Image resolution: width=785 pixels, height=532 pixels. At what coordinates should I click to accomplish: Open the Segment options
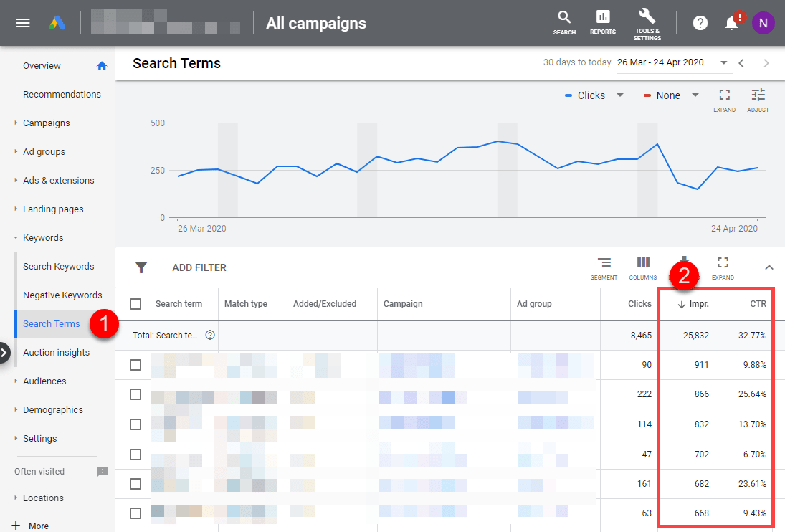click(x=604, y=268)
